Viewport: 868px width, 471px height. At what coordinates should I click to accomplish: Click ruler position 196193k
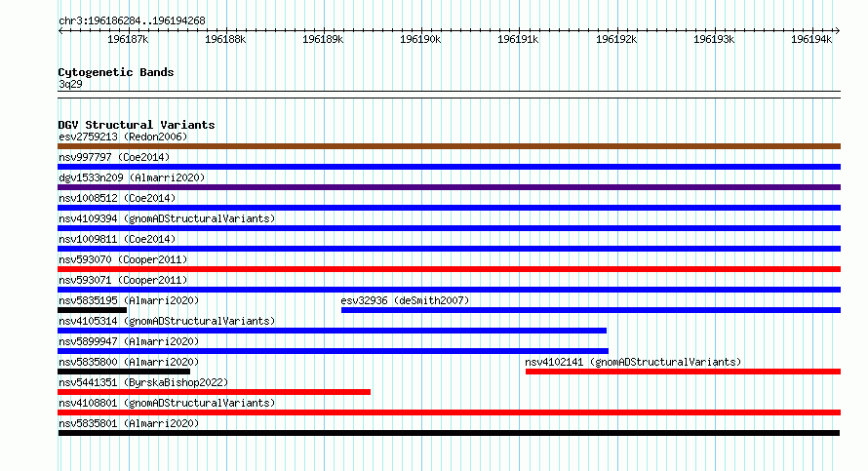(x=714, y=39)
